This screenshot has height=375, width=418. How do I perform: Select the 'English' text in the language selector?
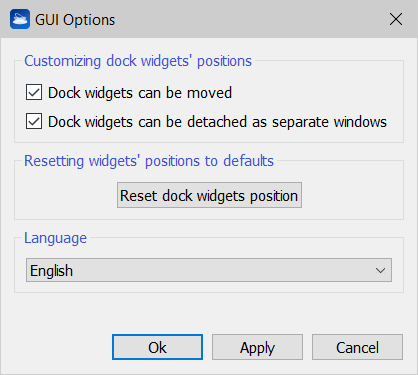(x=51, y=271)
